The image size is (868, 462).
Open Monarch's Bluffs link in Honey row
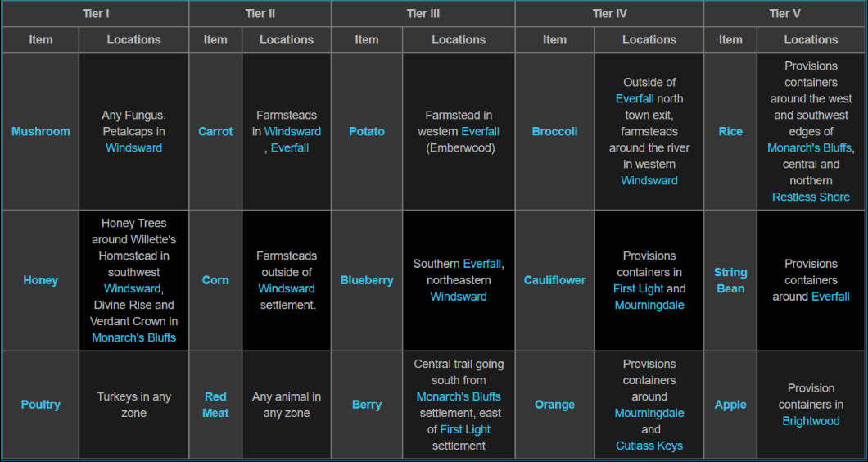[x=133, y=337]
